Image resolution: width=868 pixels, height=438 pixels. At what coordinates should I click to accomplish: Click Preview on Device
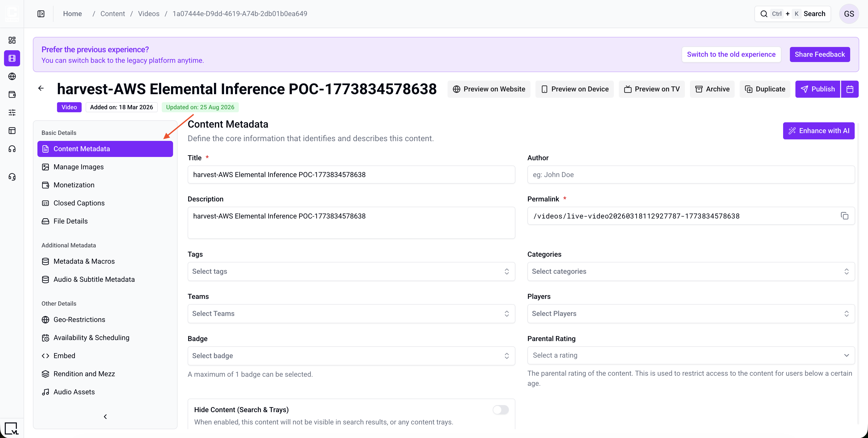pyautogui.click(x=574, y=89)
